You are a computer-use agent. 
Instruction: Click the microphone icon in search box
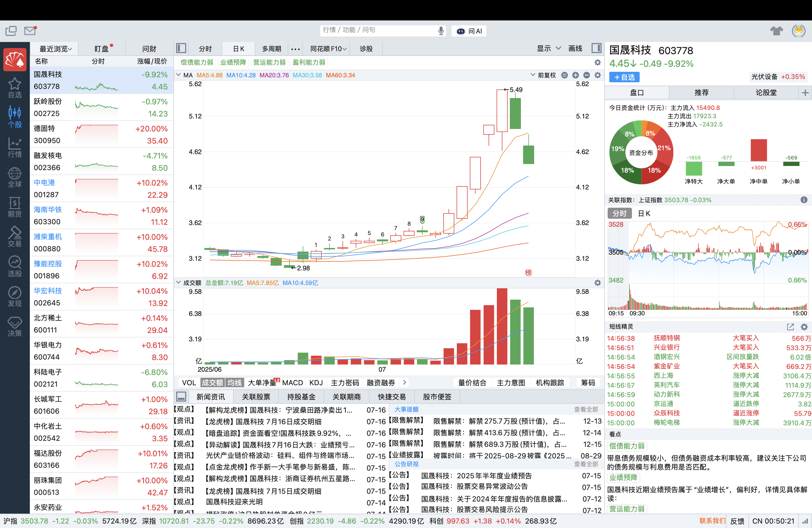click(x=441, y=31)
